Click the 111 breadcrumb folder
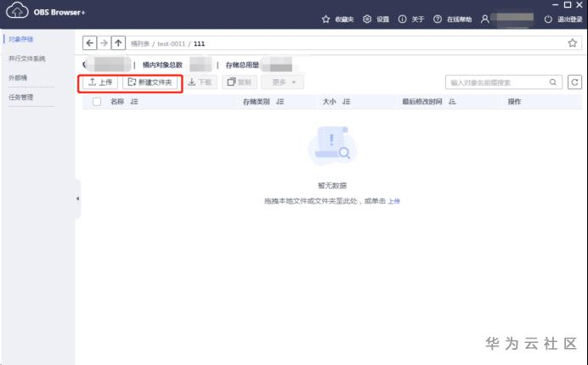This screenshot has width=588, height=365. click(199, 43)
